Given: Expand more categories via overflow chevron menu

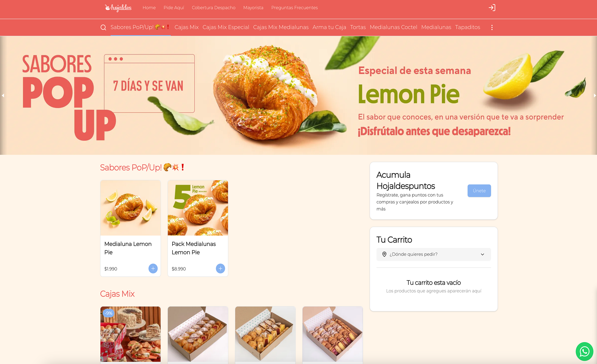Looking at the screenshot, I should [492, 27].
